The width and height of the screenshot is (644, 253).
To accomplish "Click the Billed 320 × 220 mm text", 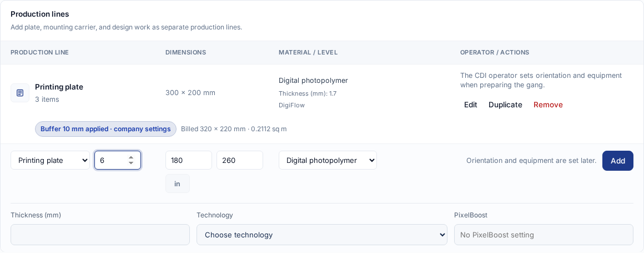I will [x=234, y=129].
